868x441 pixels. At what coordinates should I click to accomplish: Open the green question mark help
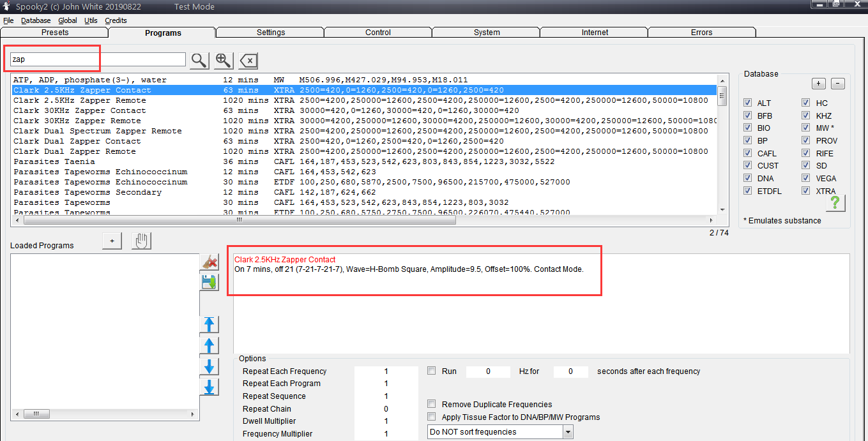click(x=835, y=202)
